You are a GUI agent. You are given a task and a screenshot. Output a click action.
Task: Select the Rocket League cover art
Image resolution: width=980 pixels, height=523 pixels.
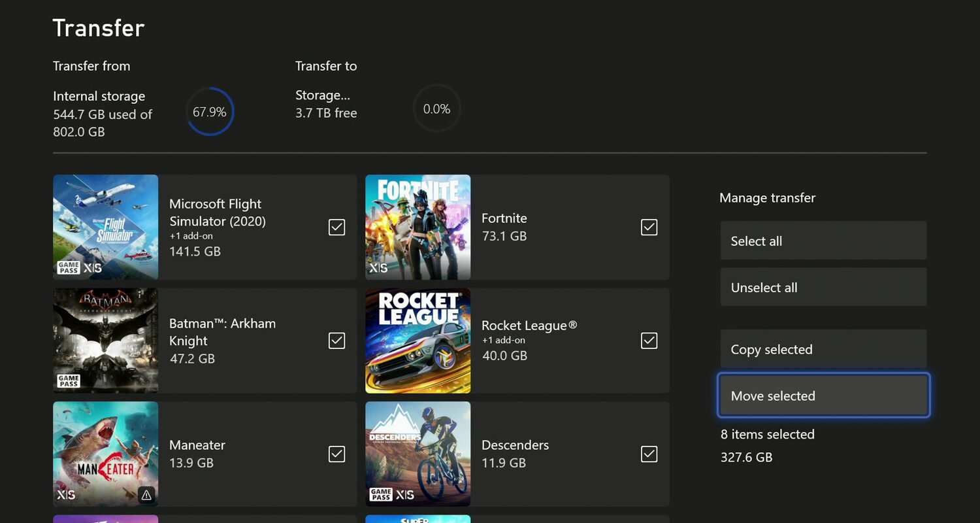click(x=417, y=341)
